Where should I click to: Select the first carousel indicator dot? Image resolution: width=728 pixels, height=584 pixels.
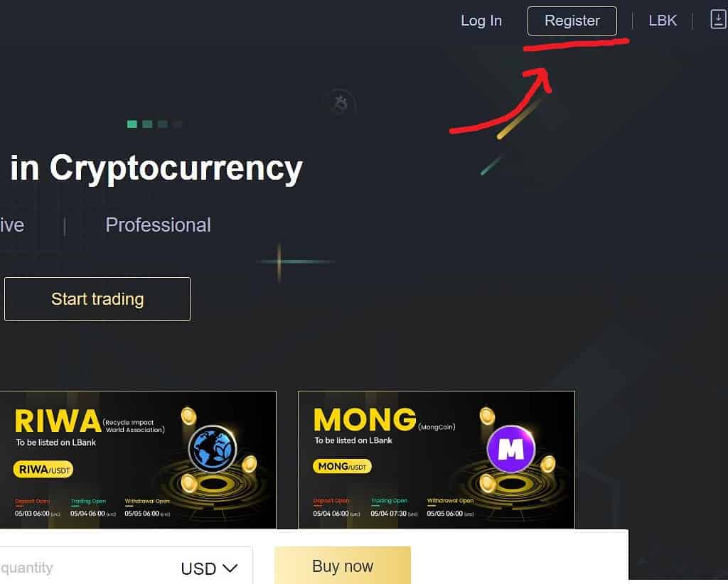point(132,124)
